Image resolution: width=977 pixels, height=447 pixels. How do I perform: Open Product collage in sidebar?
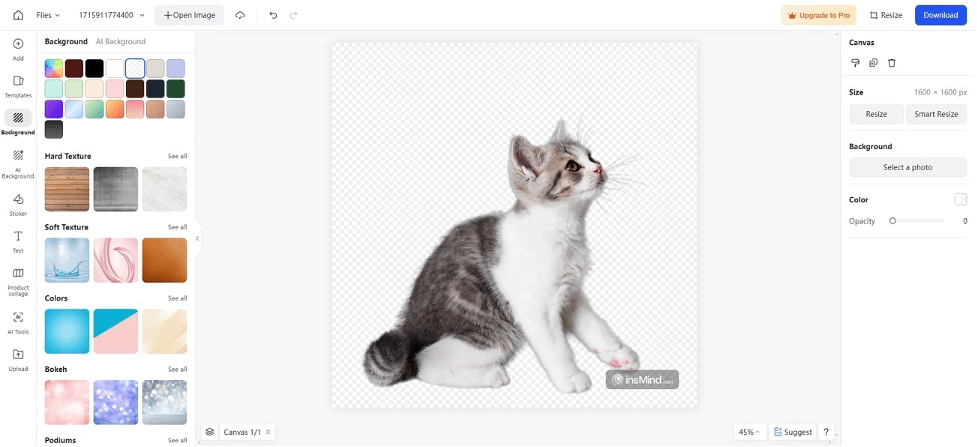point(18,280)
